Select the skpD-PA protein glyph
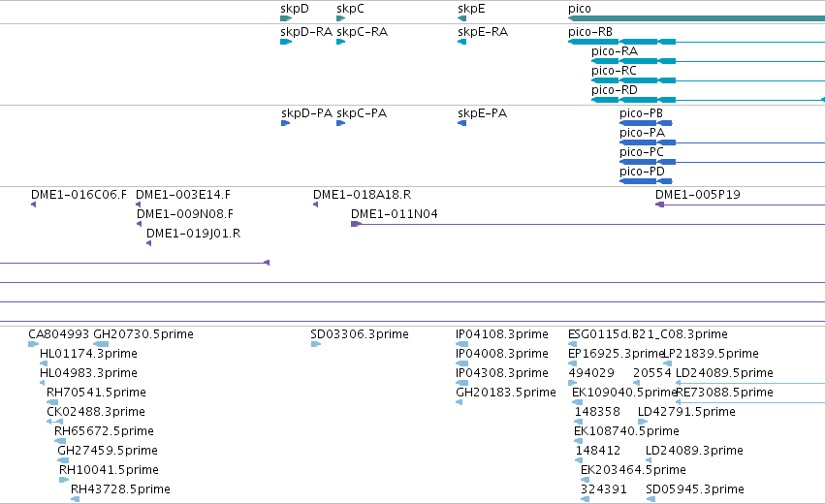 (286, 123)
